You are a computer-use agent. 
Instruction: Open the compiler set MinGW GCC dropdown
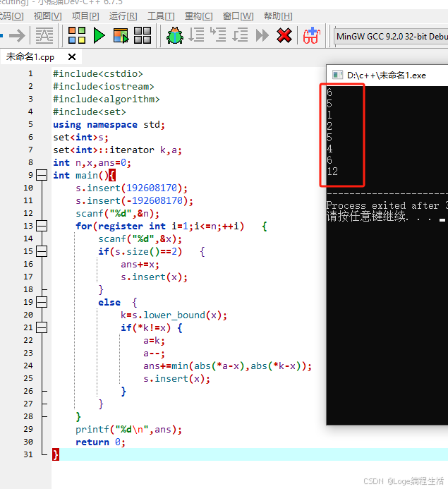pyautogui.click(x=392, y=37)
